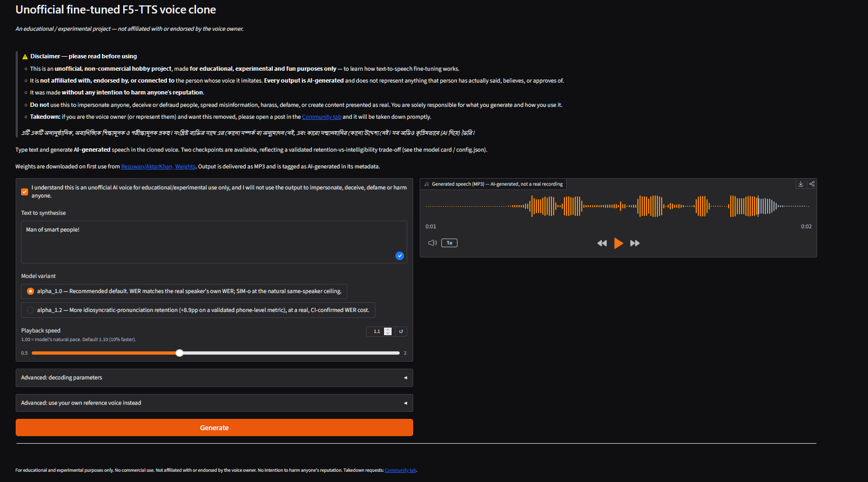Select the alpha_1.0 model variant
The height and width of the screenshot is (482, 868).
[184, 291]
